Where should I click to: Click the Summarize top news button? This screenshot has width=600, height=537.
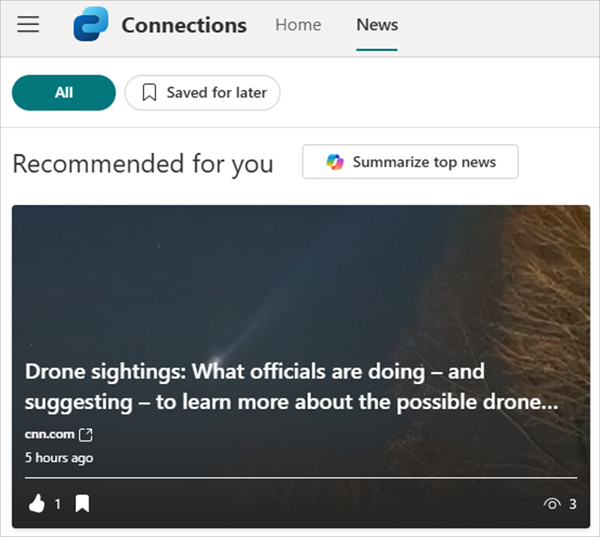pyautogui.click(x=410, y=162)
